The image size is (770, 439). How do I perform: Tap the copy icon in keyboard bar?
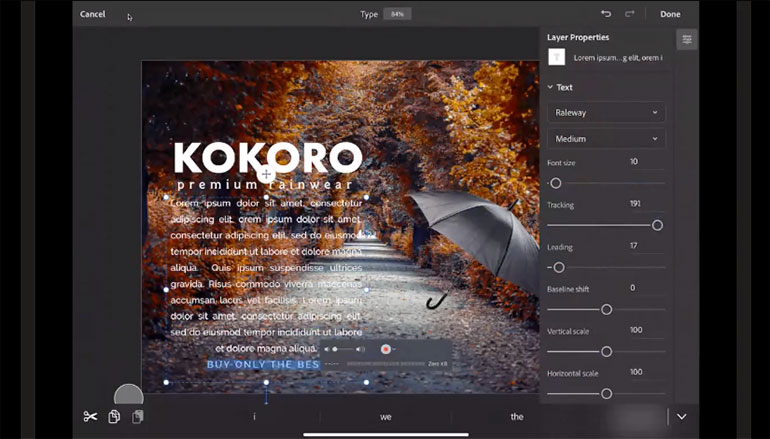(115, 416)
